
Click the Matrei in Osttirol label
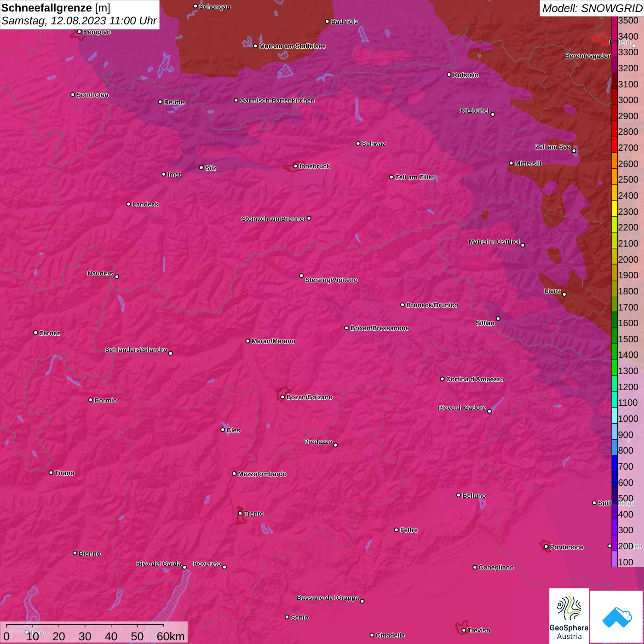pyautogui.click(x=494, y=241)
